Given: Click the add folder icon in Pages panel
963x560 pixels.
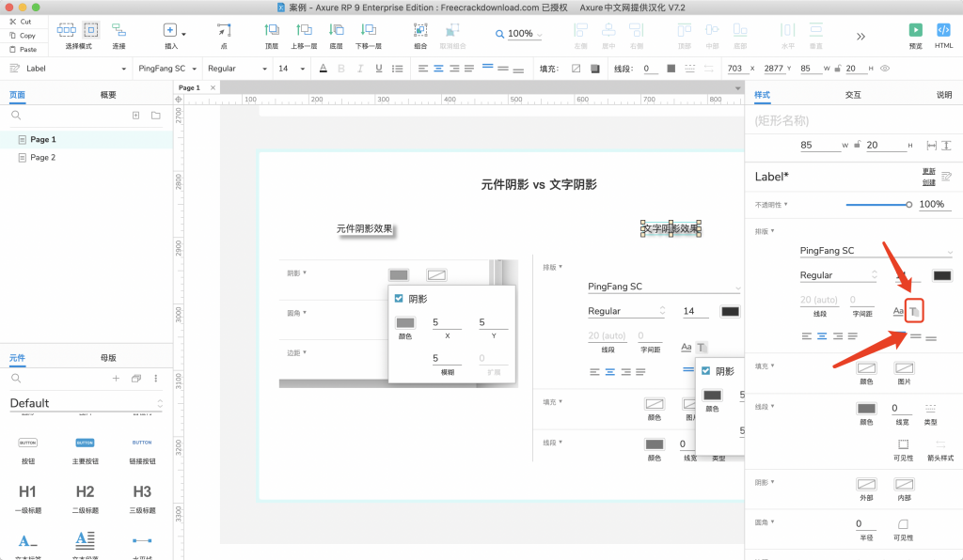Looking at the screenshot, I should coord(156,116).
